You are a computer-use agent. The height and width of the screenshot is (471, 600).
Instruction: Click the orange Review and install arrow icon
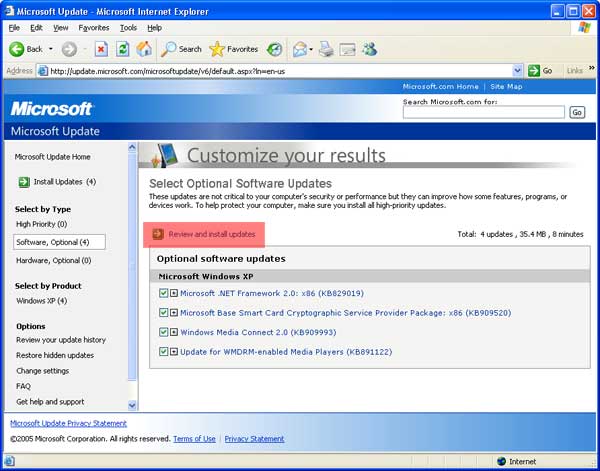coord(158,234)
